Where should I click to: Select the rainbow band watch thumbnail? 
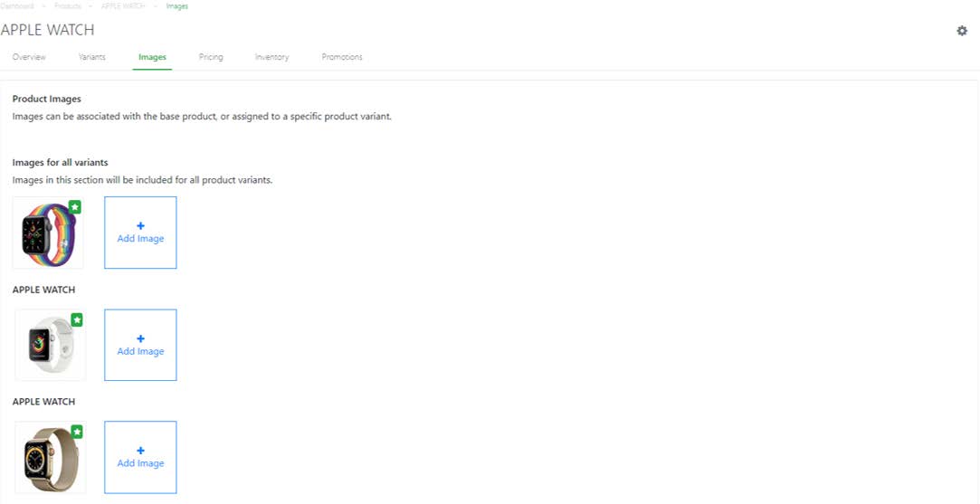pyautogui.click(x=47, y=233)
